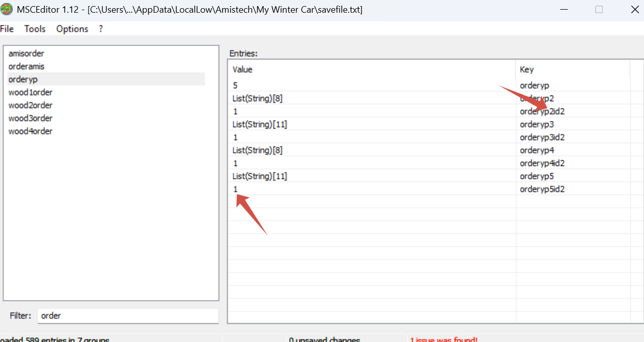The image size is (644, 342).
Task: Select the wood4order group
Action: [30, 131]
